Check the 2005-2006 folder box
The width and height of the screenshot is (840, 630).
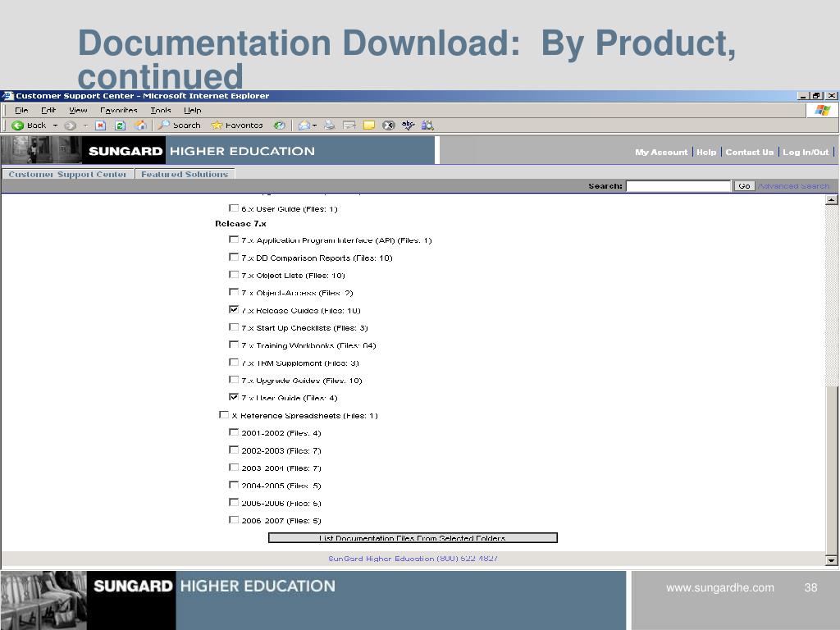tap(234, 502)
